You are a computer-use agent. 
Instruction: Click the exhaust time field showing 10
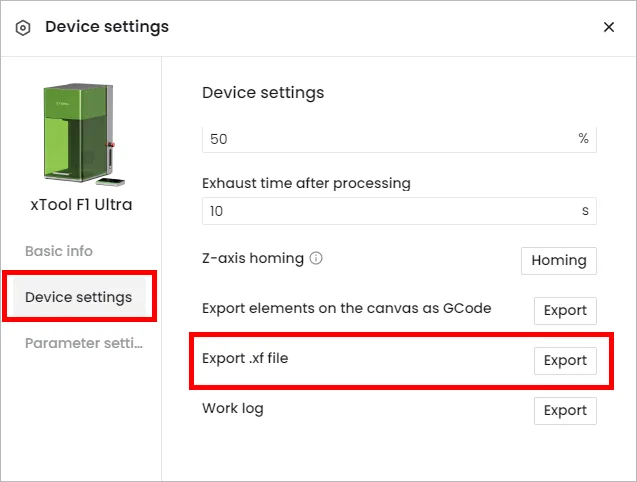[399, 211]
